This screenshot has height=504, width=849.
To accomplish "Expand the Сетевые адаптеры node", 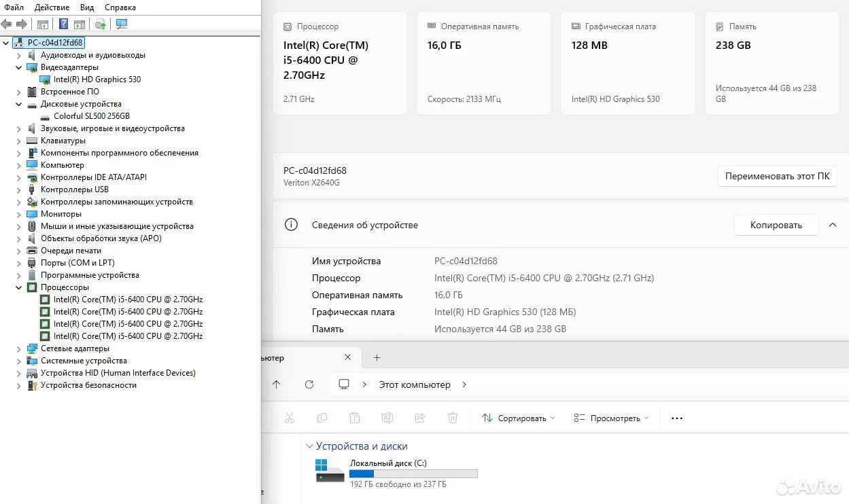I will point(19,348).
